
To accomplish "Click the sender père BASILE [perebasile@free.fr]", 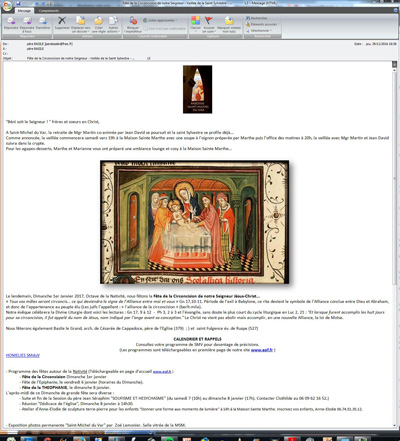I will click(50, 44).
